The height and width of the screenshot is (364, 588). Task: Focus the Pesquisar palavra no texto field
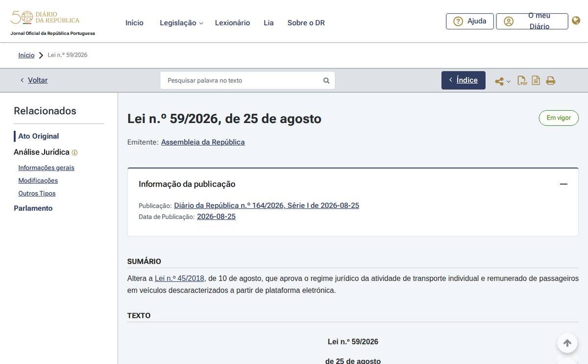(247, 80)
